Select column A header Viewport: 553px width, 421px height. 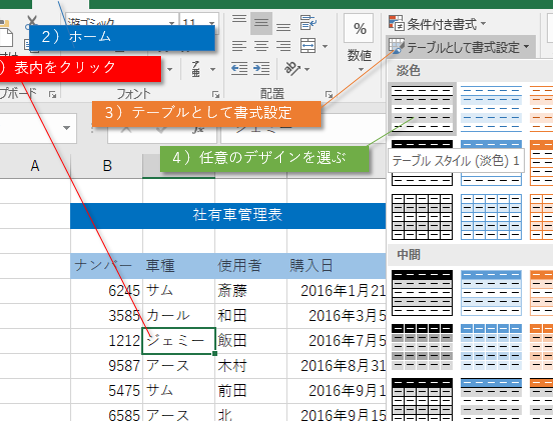click(35, 166)
